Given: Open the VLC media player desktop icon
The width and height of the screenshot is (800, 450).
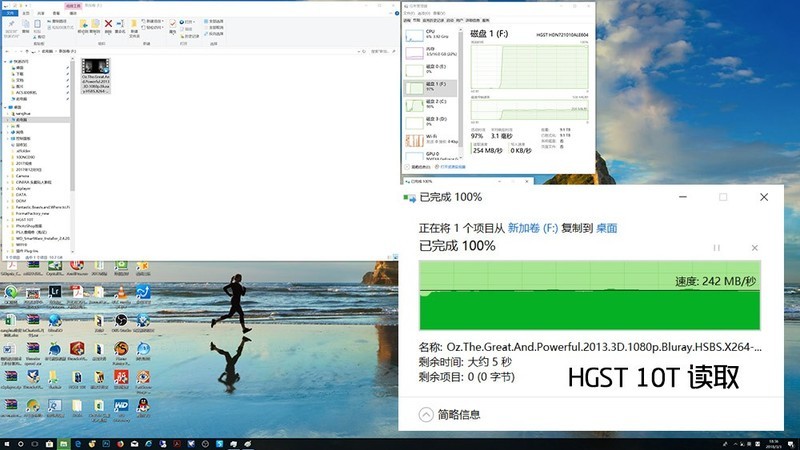Looking at the screenshot, I should tap(121, 294).
